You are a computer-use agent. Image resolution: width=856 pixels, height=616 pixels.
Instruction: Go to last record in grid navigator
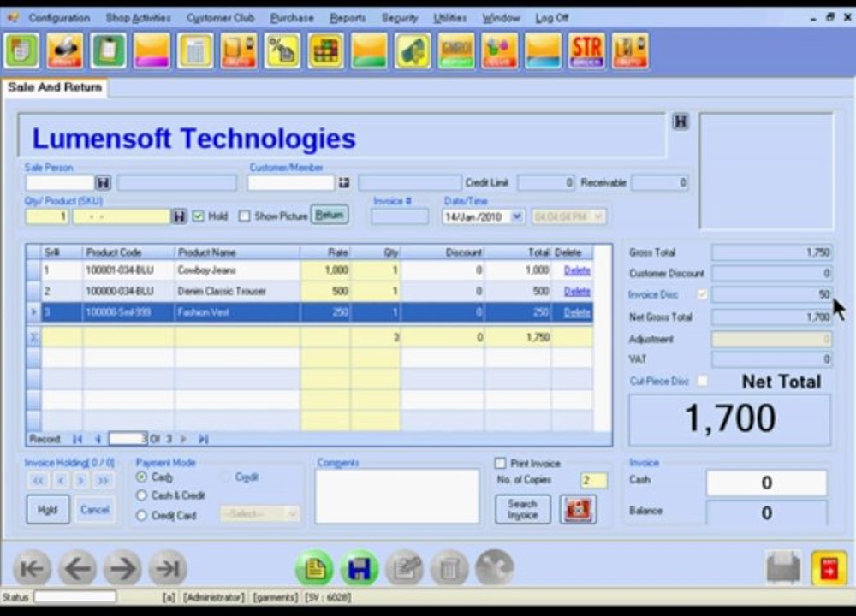[204, 439]
